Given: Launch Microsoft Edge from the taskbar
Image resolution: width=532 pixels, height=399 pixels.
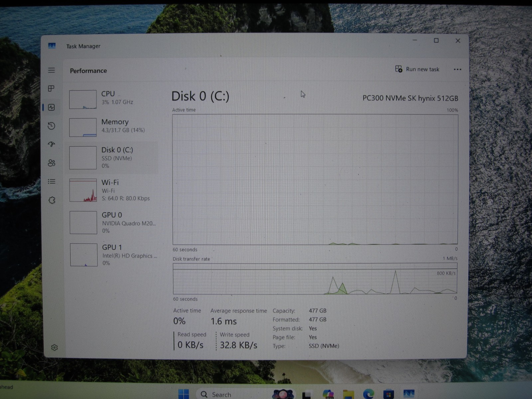Looking at the screenshot, I should click(368, 394).
